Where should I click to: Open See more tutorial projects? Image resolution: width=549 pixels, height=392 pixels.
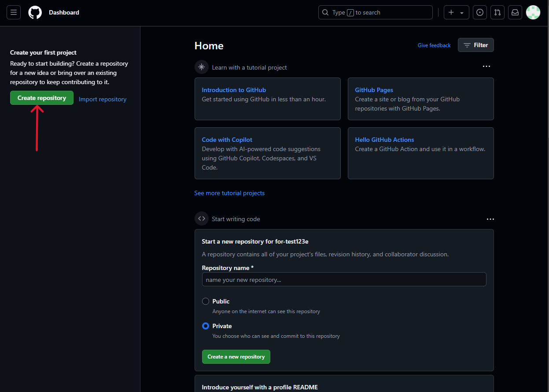pos(229,193)
